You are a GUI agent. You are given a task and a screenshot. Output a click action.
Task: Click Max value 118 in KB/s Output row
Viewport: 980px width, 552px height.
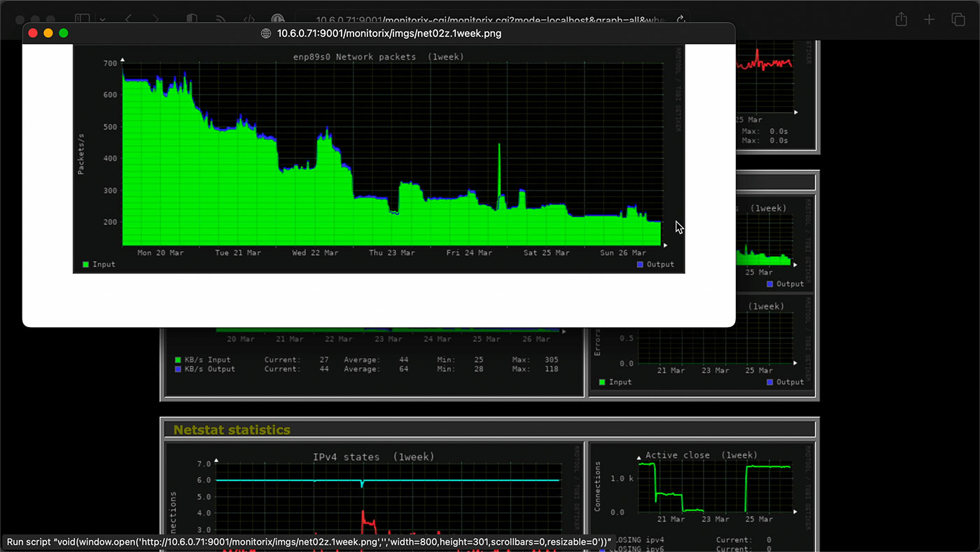(550, 369)
